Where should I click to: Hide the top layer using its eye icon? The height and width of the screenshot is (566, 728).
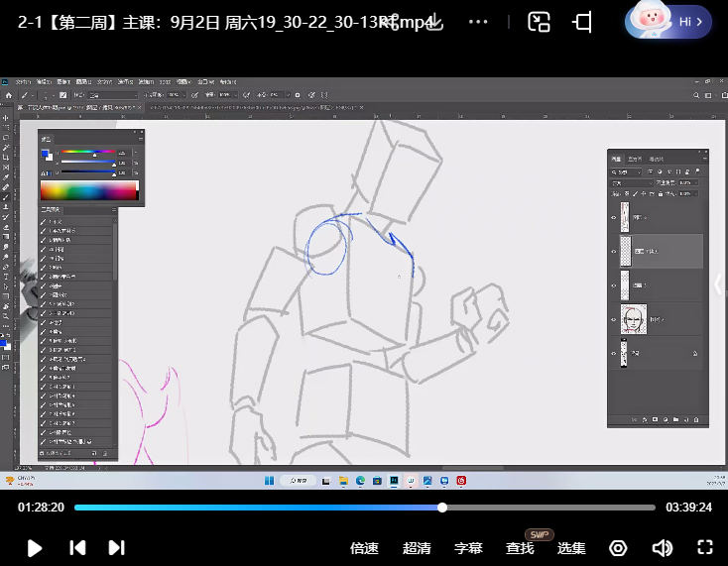[614, 217]
